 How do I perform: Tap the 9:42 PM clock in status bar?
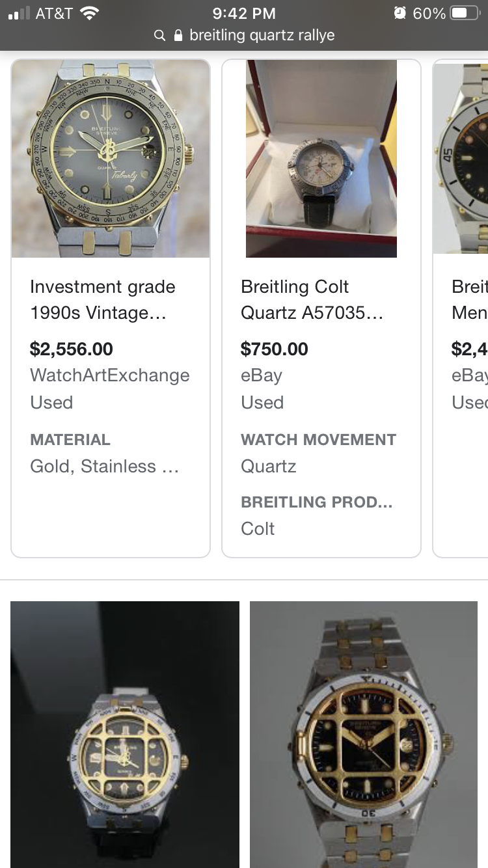pos(244,13)
